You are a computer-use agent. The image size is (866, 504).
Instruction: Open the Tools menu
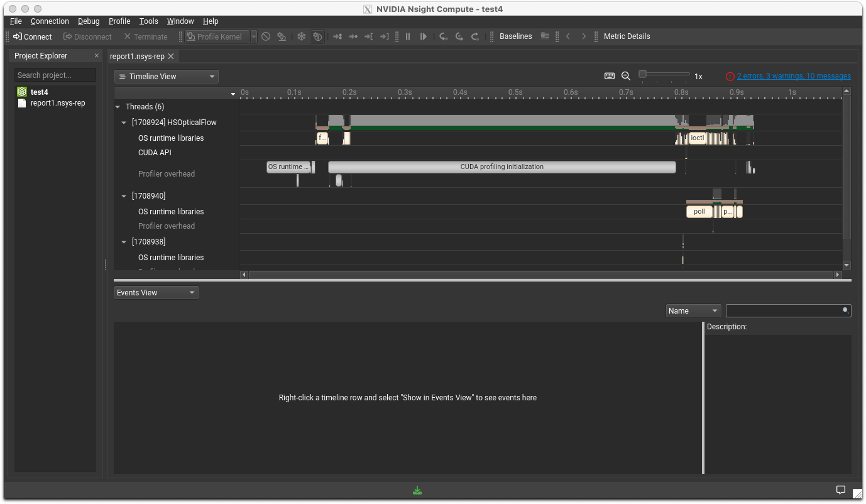pos(149,21)
